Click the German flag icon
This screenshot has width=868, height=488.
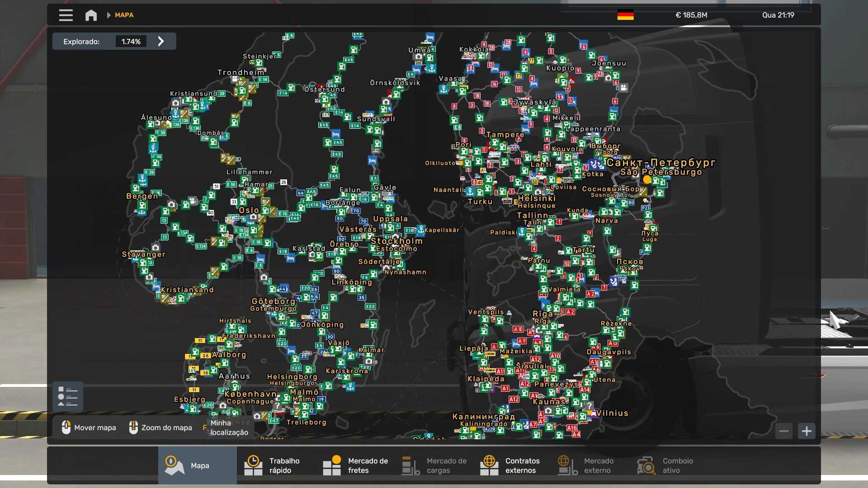click(625, 15)
